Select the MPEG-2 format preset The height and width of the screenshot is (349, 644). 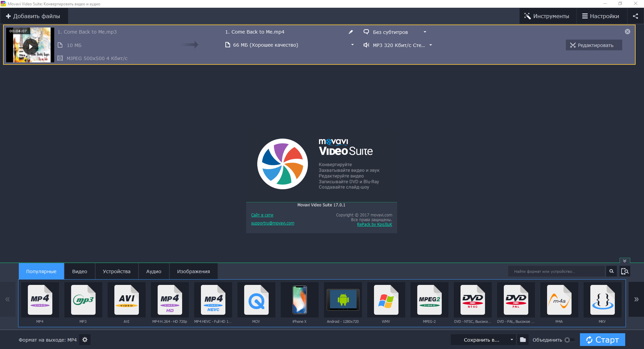(429, 300)
